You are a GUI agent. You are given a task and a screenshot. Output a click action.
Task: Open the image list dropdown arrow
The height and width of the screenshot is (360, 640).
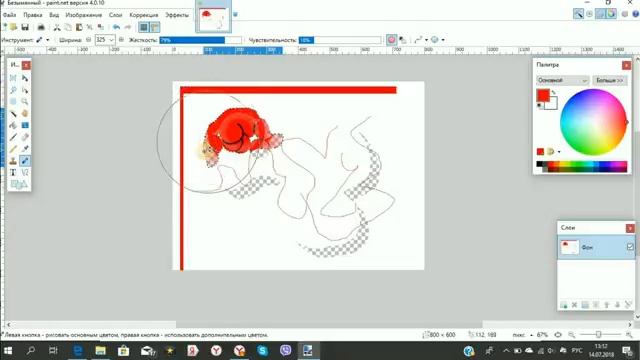pyautogui.click(x=235, y=15)
